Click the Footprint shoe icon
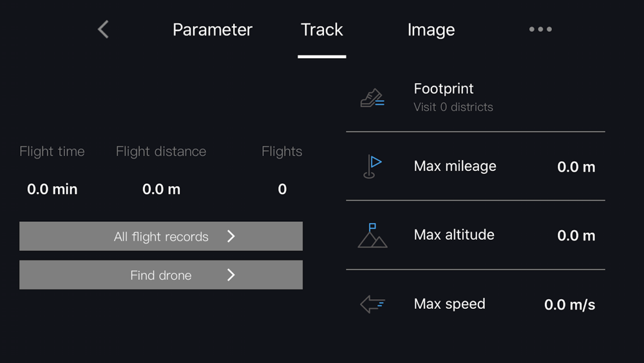The width and height of the screenshot is (644, 363). tap(372, 98)
